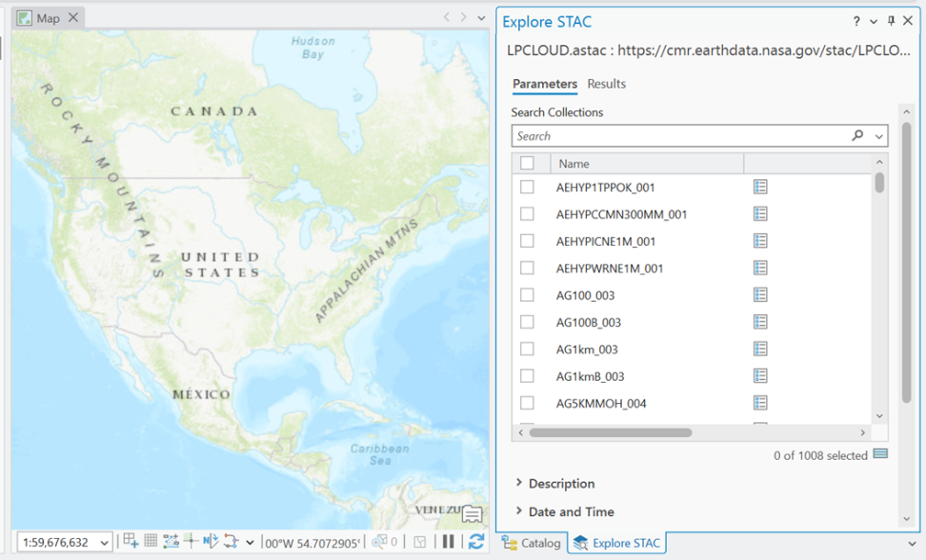
Task: Click the dynamic constraints route icon
Action: click(231, 541)
